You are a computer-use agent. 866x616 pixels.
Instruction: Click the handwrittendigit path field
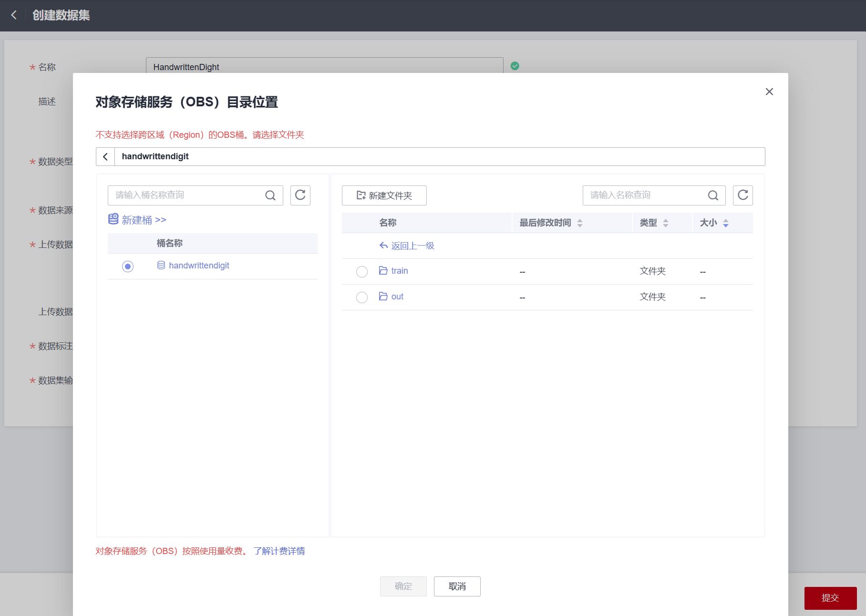pyautogui.click(x=440, y=156)
